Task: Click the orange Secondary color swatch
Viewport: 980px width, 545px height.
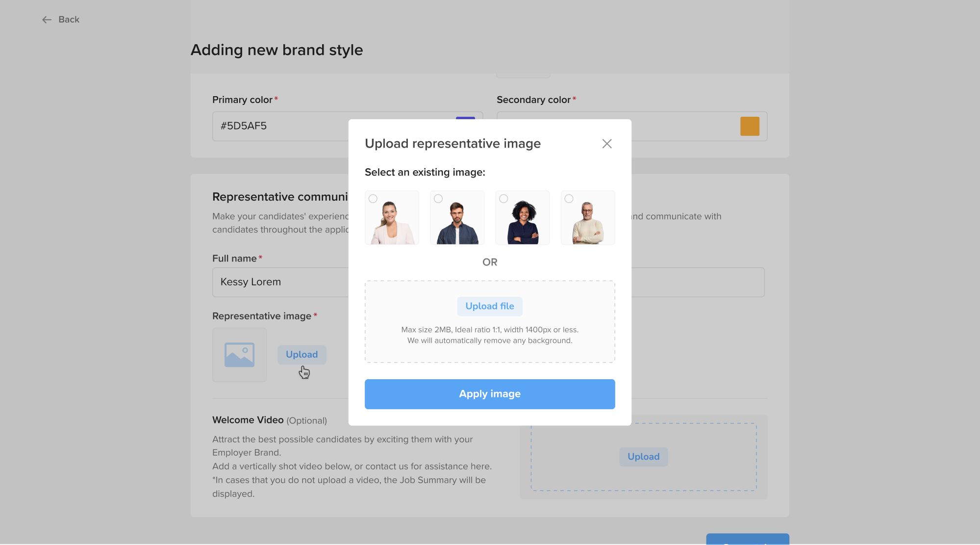Action: point(750,126)
